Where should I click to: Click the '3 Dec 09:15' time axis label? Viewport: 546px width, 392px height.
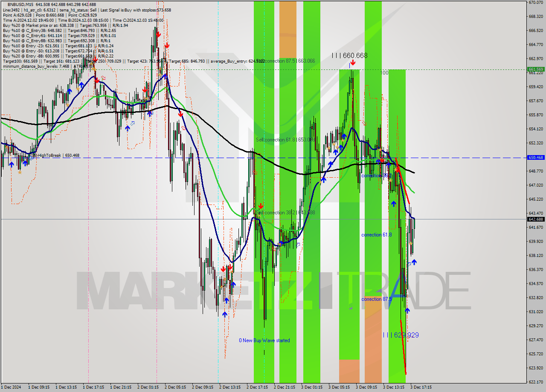coord(366,387)
